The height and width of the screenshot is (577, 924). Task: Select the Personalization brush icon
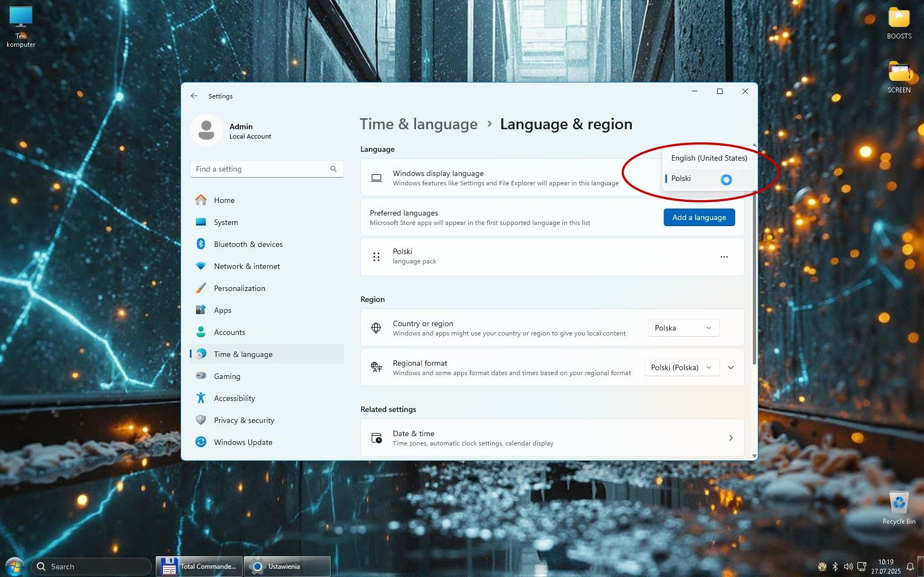[x=201, y=288]
